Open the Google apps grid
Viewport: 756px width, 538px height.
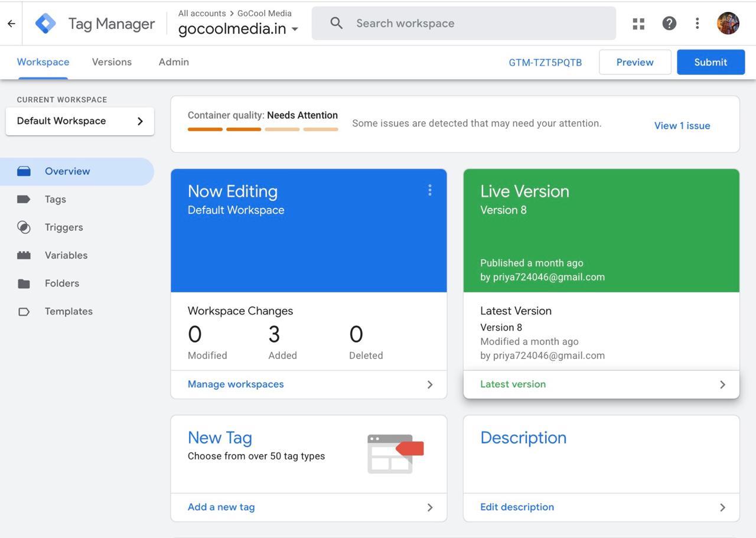coord(638,24)
